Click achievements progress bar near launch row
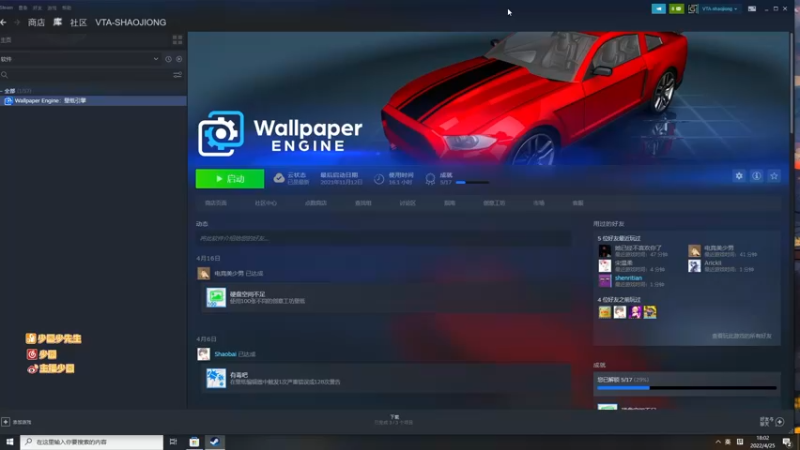The height and width of the screenshot is (450, 800). (x=472, y=182)
